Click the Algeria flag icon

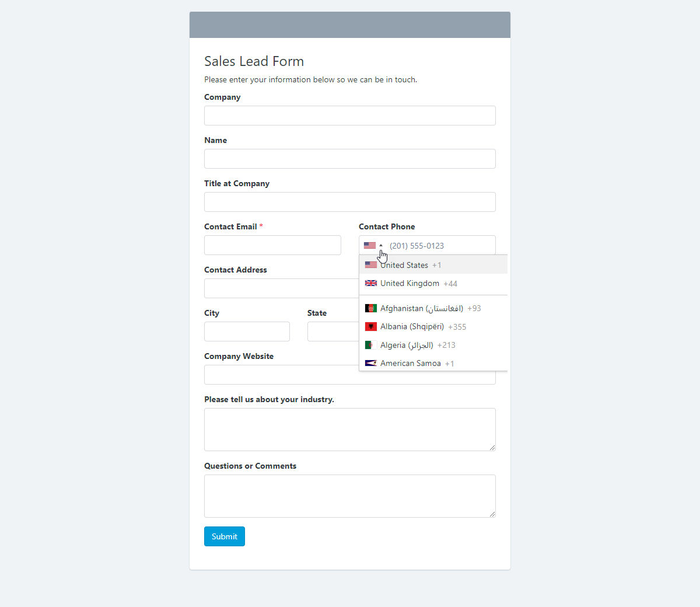[371, 345]
